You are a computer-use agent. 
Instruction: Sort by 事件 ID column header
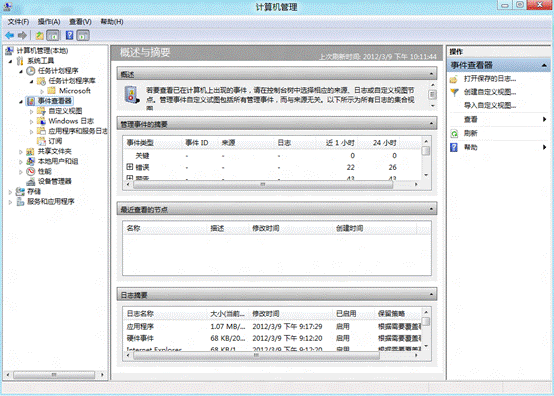[197, 143]
